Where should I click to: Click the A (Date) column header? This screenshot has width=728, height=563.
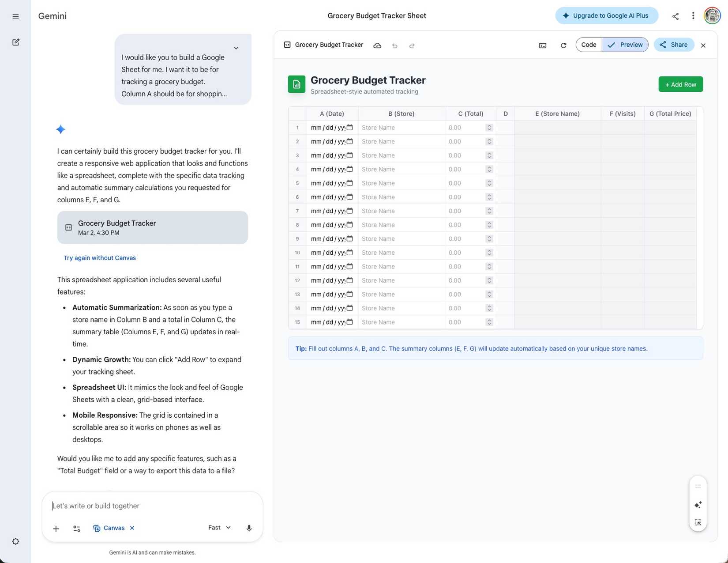[x=332, y=113]
